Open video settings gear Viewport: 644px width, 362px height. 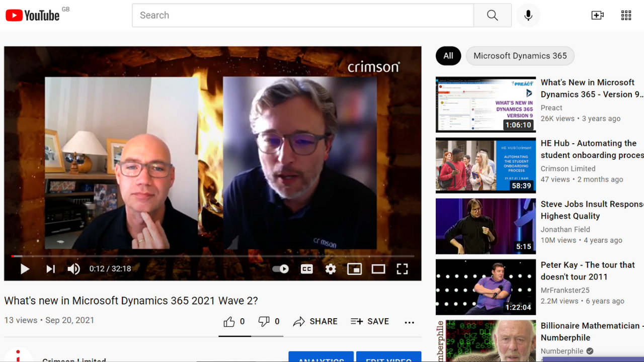point(331,269)
